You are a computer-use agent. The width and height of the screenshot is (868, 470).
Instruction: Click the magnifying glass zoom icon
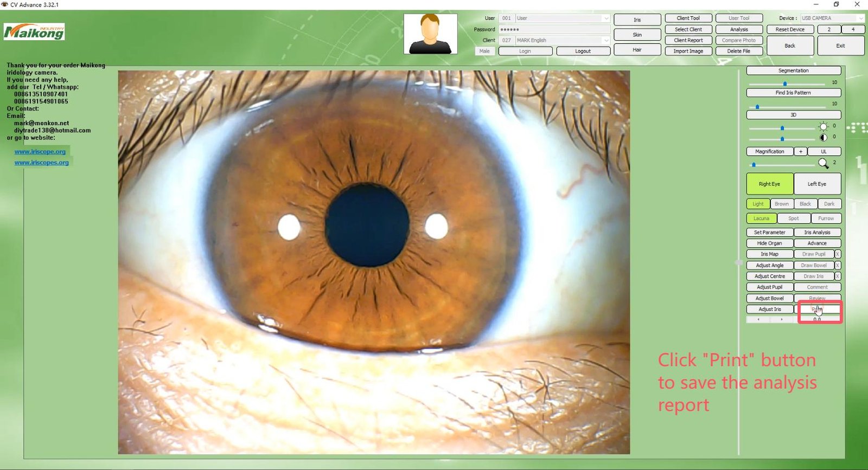(x=823, y=163)
